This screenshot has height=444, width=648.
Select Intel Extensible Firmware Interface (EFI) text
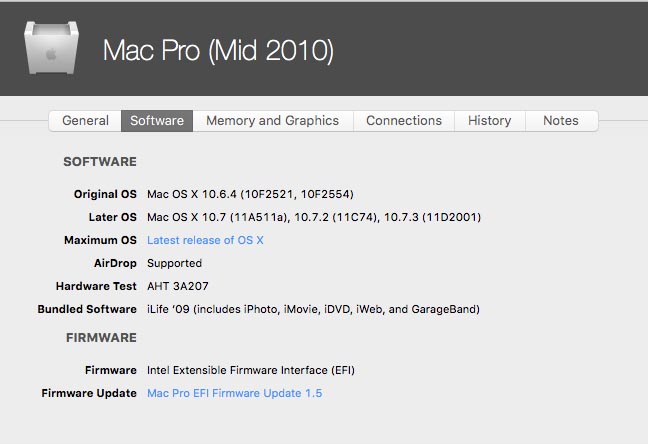pos(251,370)
